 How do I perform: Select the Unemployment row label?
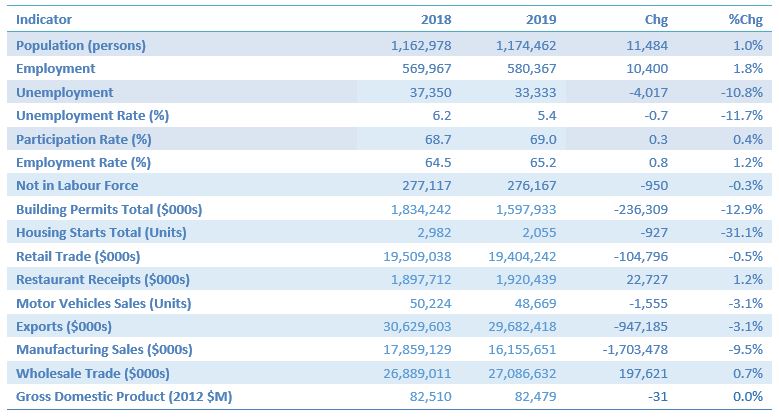tap(65, 91)
